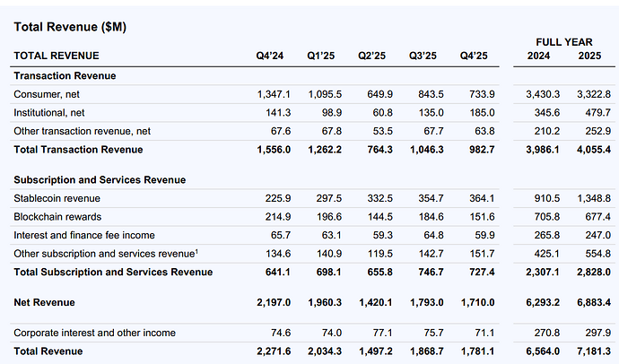Click the 'Total Revenue ($M)' title
Image resolution: width=619 pixels, height=364 pixels.
[70, 27]
